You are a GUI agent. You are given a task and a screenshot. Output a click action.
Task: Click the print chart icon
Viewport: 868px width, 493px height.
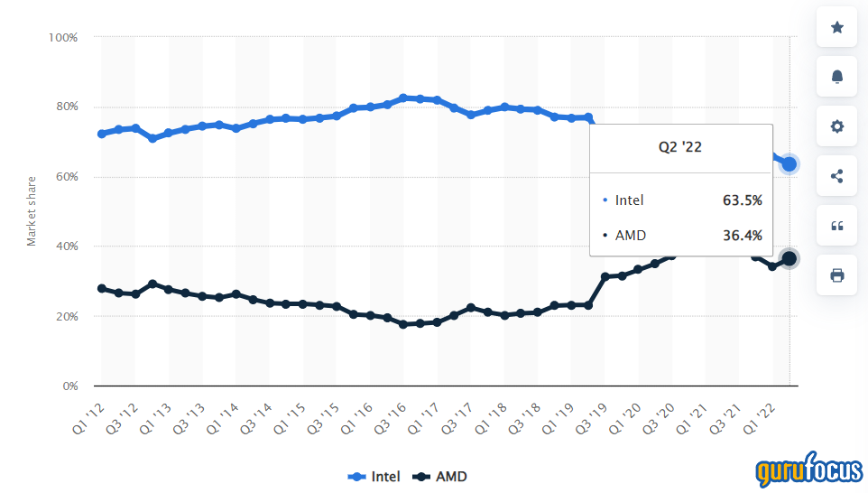pyautogui.click(x=836, y=274)
